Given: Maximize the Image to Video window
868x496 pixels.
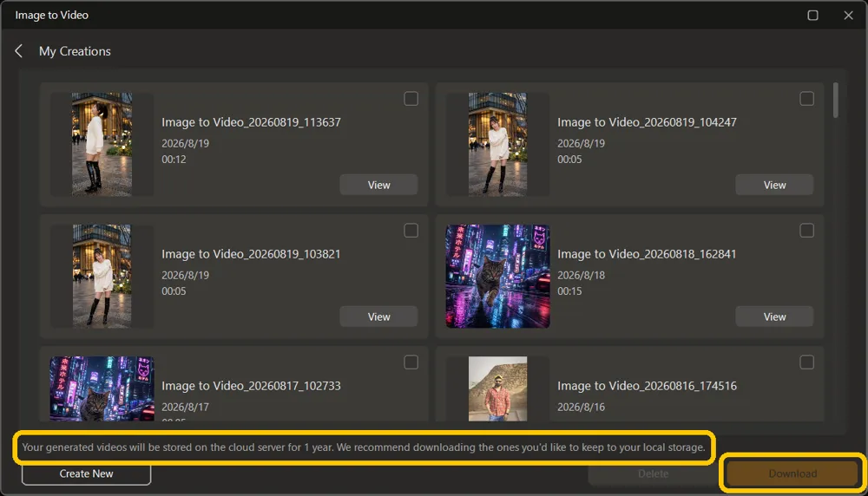Looking at the screenshot, I should tap(812, 15).
